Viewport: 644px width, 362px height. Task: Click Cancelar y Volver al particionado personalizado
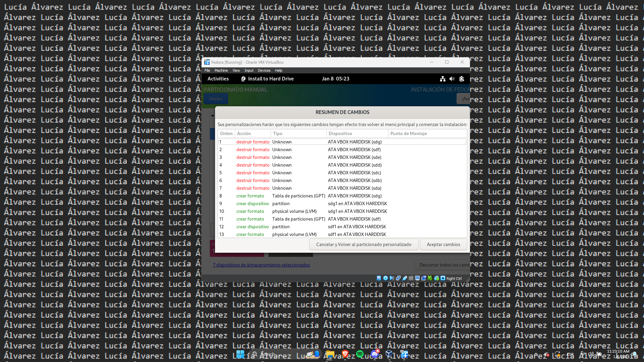[364, 244]
